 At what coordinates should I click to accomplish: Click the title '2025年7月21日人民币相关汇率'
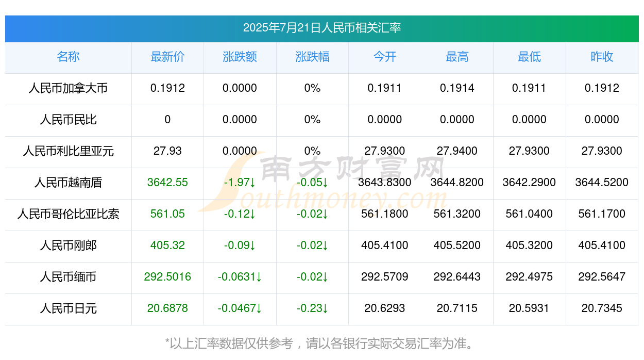[322, 28]
